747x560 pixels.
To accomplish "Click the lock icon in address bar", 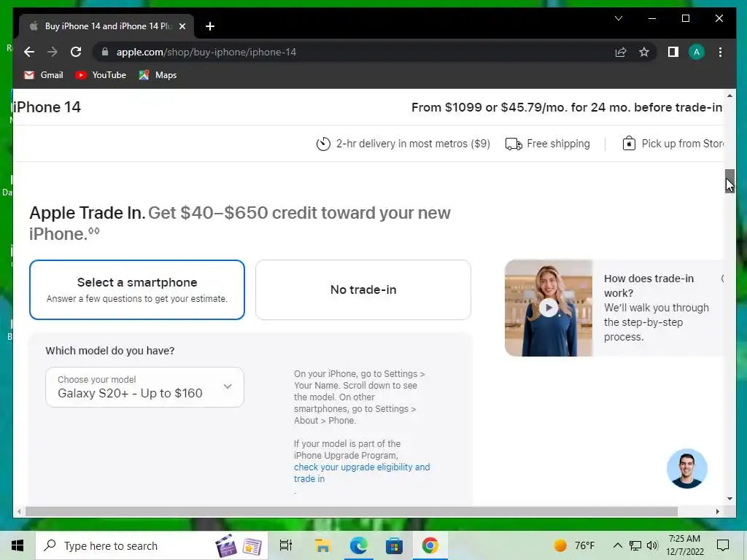I will (x=105, y=52).
